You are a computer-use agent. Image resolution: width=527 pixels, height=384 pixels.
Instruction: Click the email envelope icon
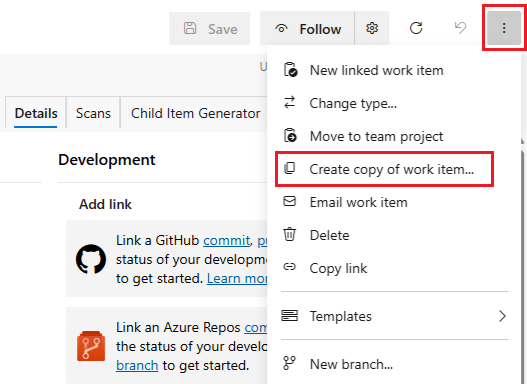click(289, 201)
